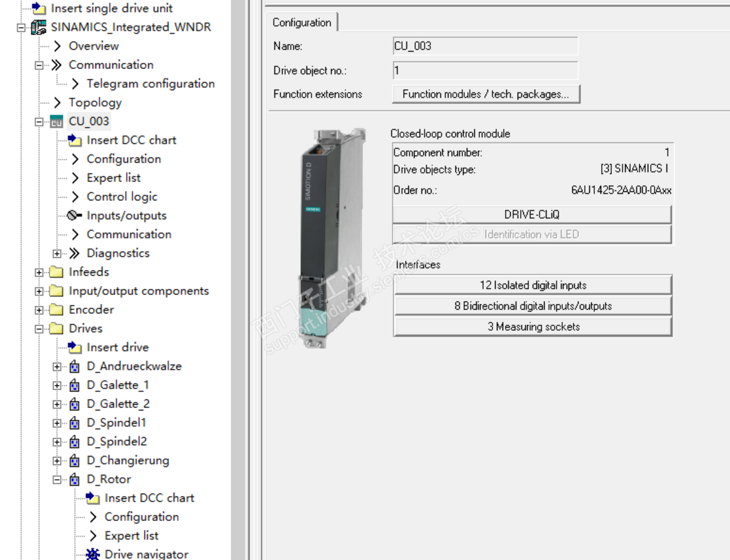This screenshot has width=730, height=560.
Task: Click the D_Spindel2 drive icon
Action: (x=75, y=442)
